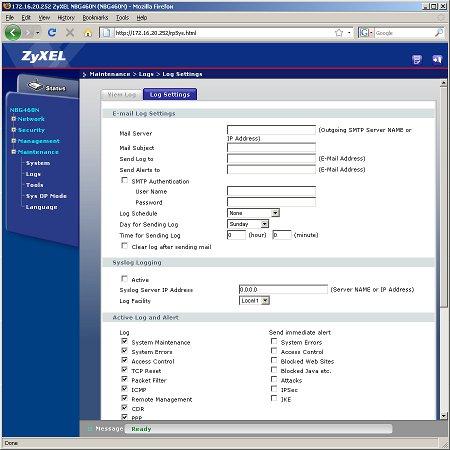Uncheck TCP Reset log checkbox
The height and width of the screenshot is (450, 450).
(x=124, y=370)
